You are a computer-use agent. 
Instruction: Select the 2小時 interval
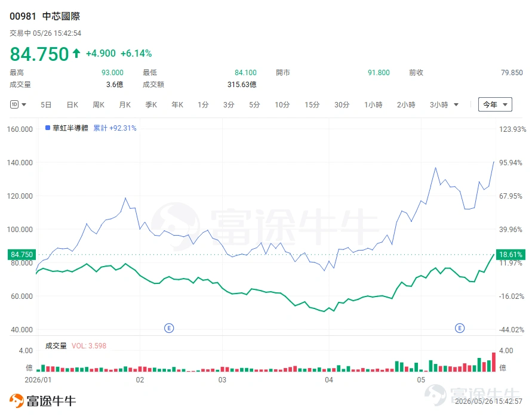(x=406, y=105)
